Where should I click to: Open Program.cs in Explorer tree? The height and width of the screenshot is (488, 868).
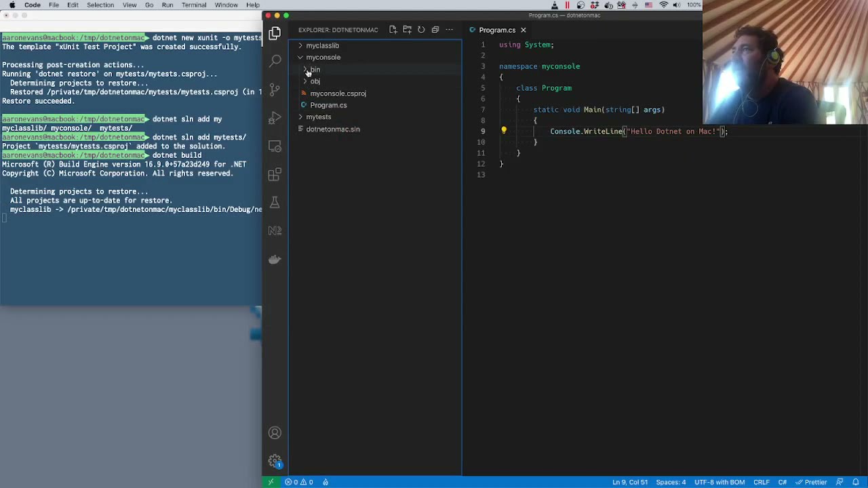pos(328,105)
